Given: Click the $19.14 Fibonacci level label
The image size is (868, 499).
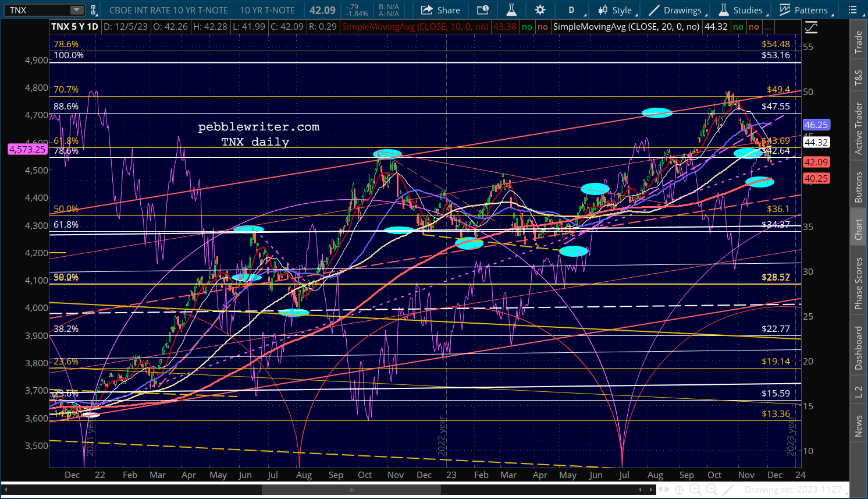Looking at the screenshot, I should (775, 361).
